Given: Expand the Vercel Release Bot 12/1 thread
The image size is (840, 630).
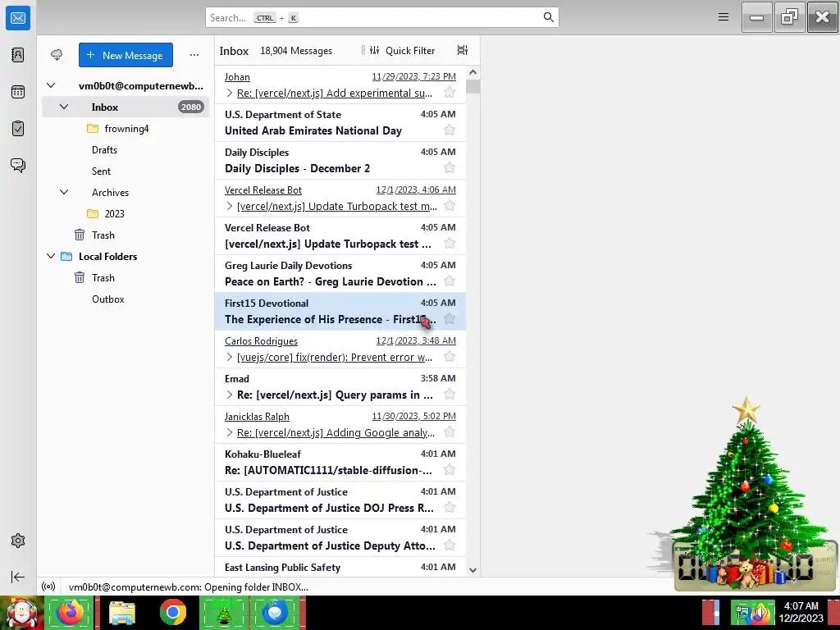Looking at the screenshot, I should 230,206.
